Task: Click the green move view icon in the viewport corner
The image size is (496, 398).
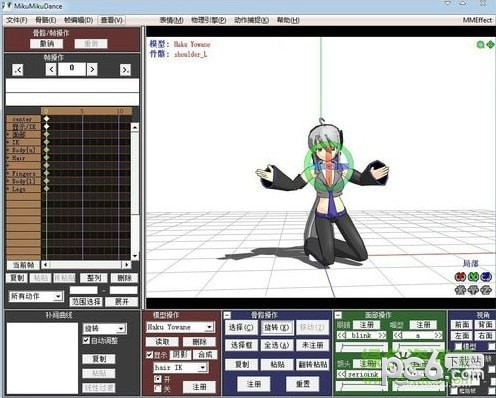Action: click(490, 44)
